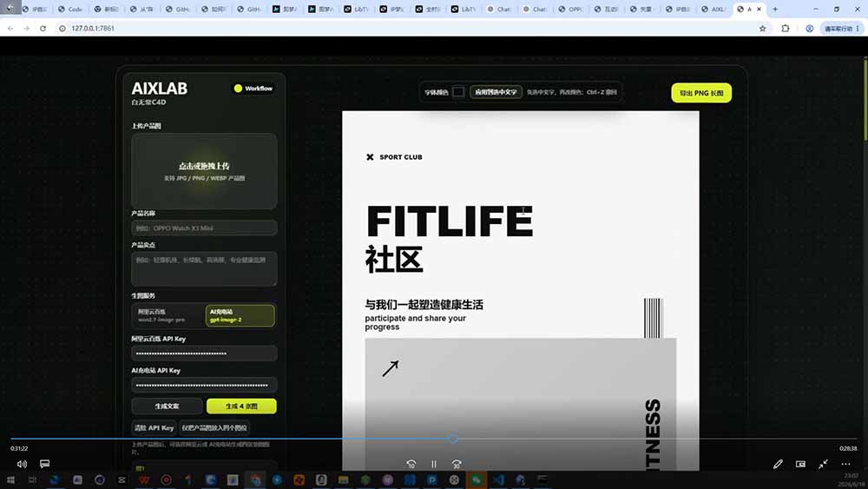Switch to the OPPC browser tab
868x489 pixels.
571,9
